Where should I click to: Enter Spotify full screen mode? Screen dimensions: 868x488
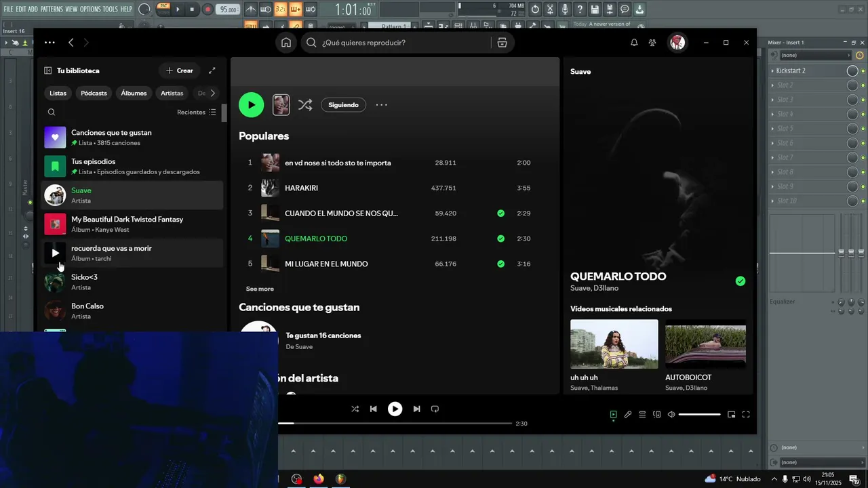(x=746, y=415)
